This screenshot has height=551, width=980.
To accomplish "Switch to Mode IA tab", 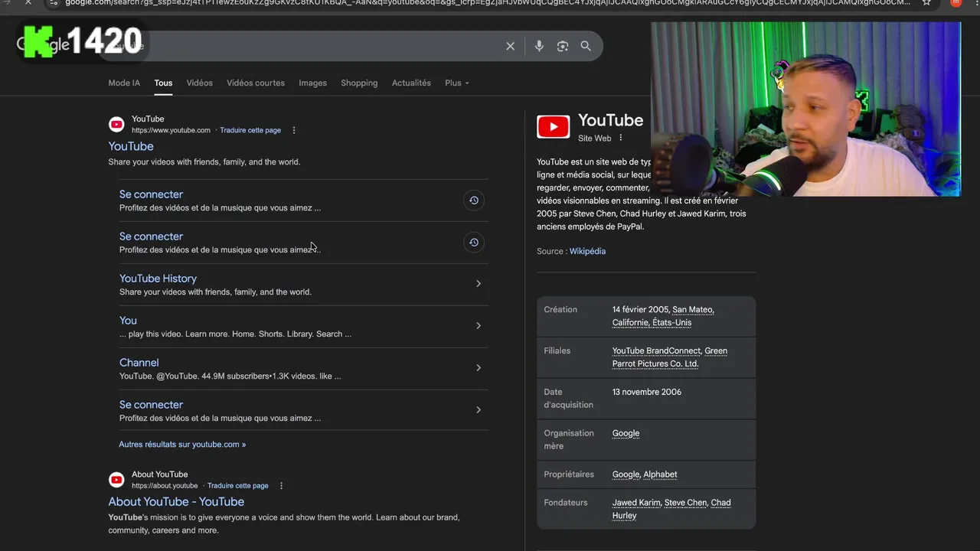I will coord(124,83).
